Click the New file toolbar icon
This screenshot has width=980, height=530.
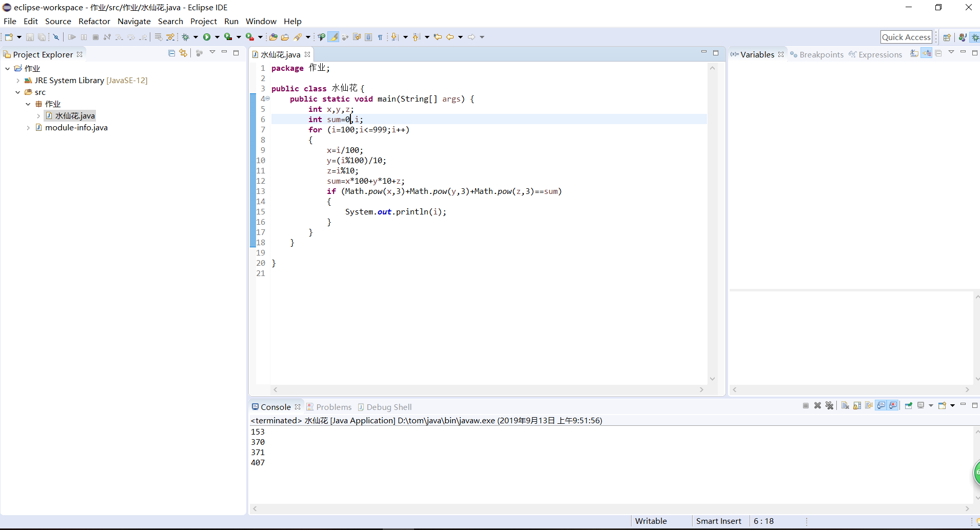[x=9, y=37]
